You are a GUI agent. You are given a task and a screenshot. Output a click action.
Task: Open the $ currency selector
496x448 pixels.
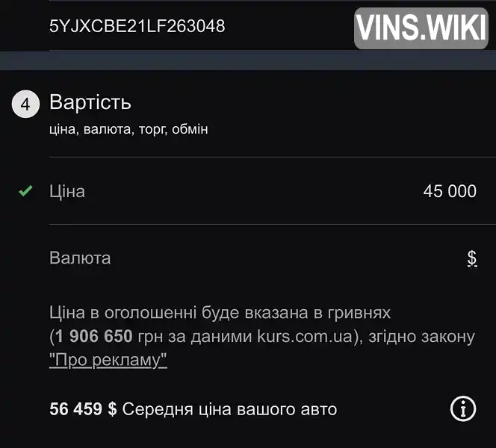coord(472,258)
